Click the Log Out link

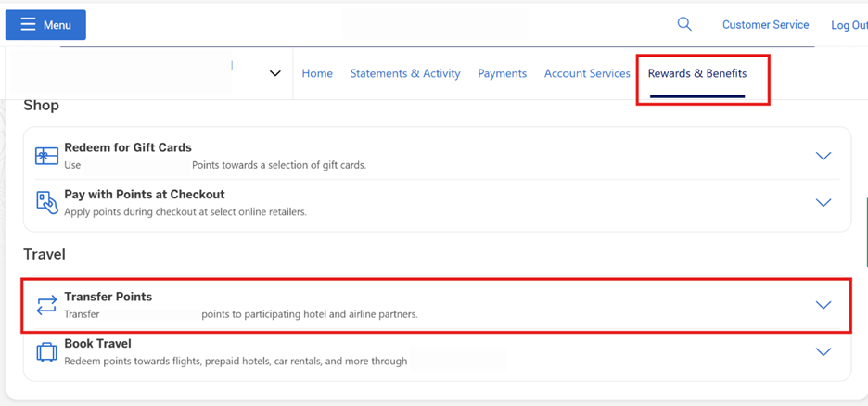(849, 25)
